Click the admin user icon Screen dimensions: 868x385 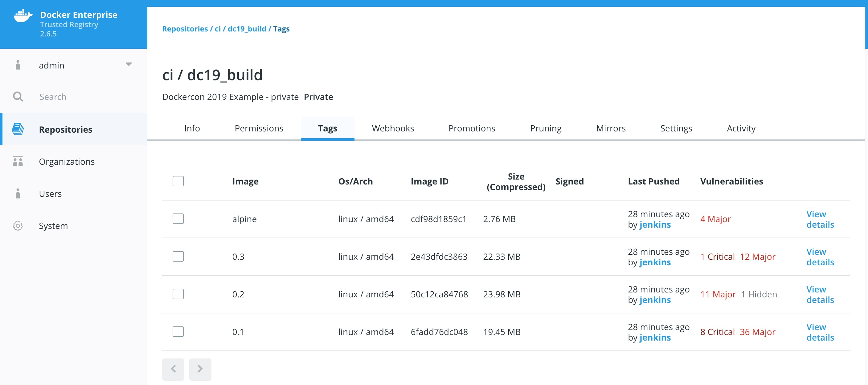(18, 65)
